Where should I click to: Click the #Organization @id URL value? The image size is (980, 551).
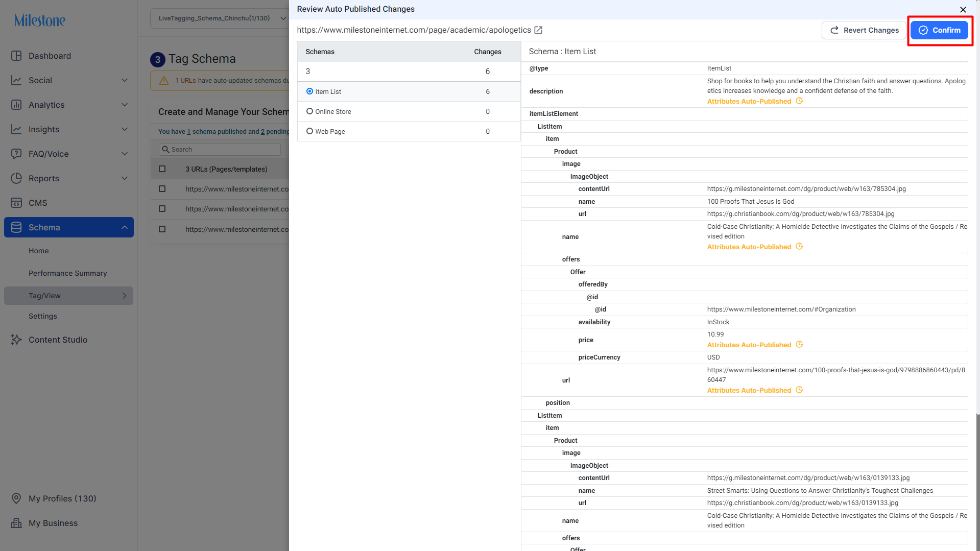point(781,309)
